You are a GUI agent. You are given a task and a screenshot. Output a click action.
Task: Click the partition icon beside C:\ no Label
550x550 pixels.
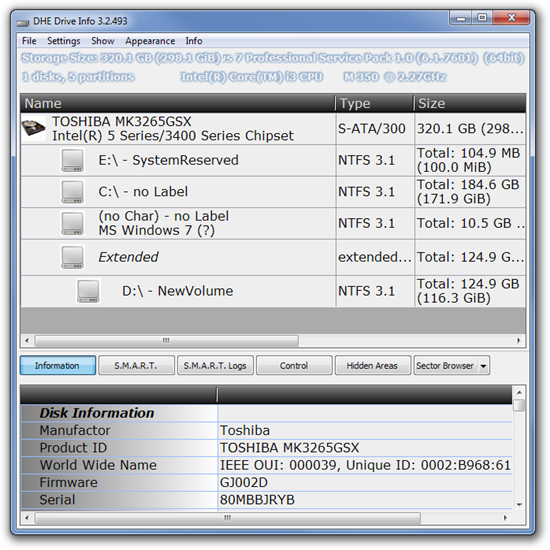tap(72, 192)
